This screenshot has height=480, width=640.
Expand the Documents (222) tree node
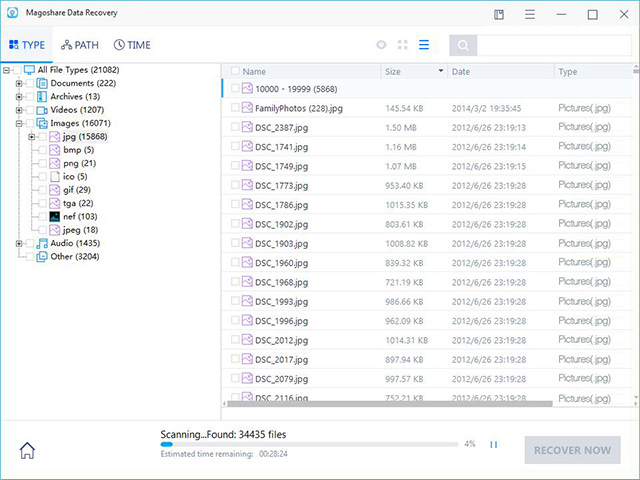[x=19, y=83]
